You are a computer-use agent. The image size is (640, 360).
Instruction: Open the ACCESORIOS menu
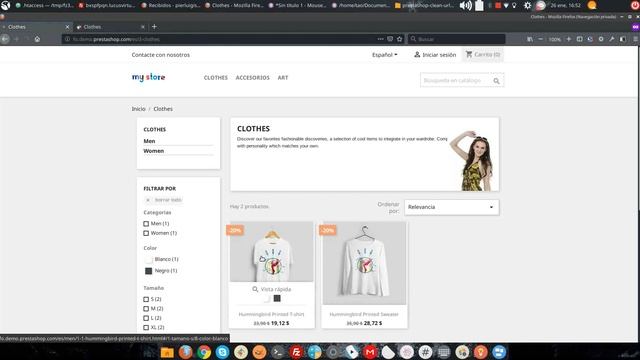(x=253, y=78)
